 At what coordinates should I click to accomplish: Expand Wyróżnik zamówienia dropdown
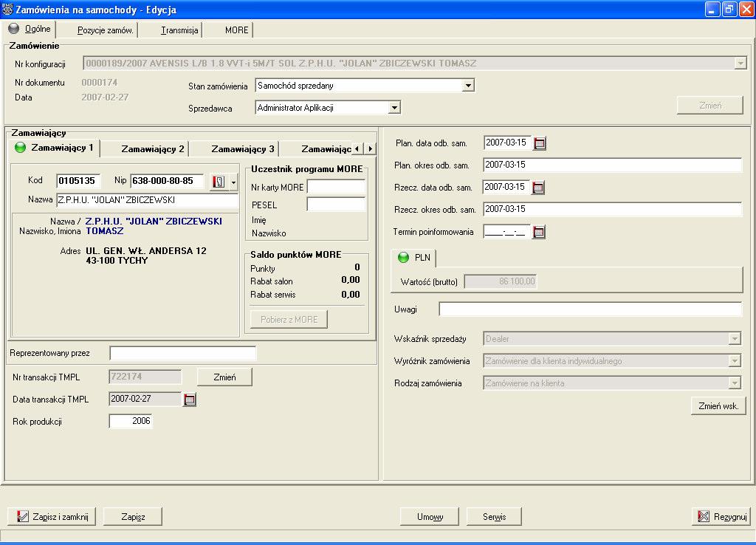(x=735, y=361)
